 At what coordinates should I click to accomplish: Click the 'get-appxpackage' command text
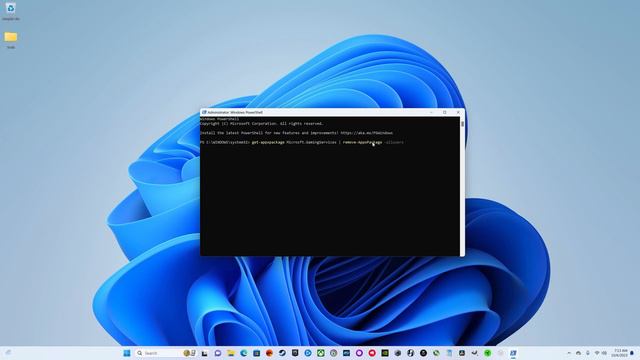click(x=268, y=142)
